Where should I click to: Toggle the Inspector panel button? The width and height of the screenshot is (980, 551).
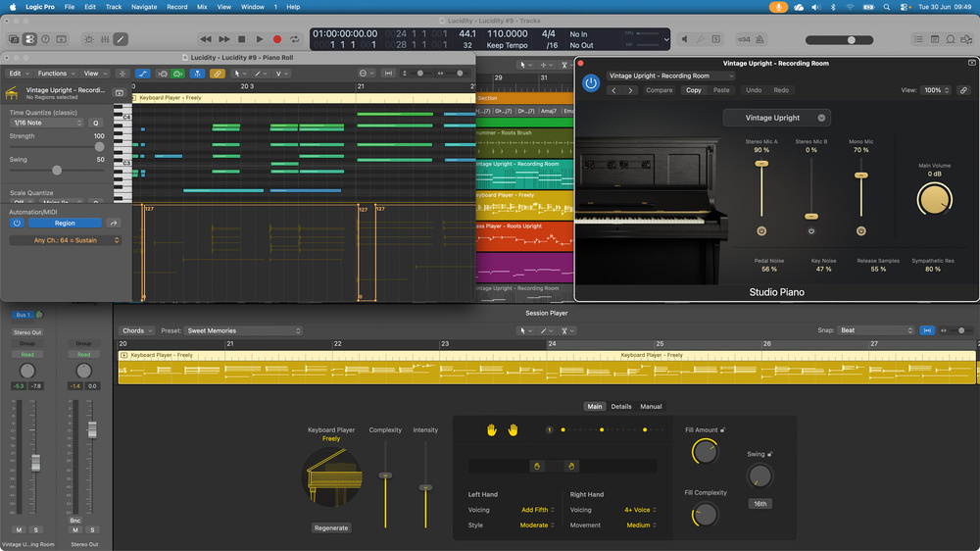[29, 39]
